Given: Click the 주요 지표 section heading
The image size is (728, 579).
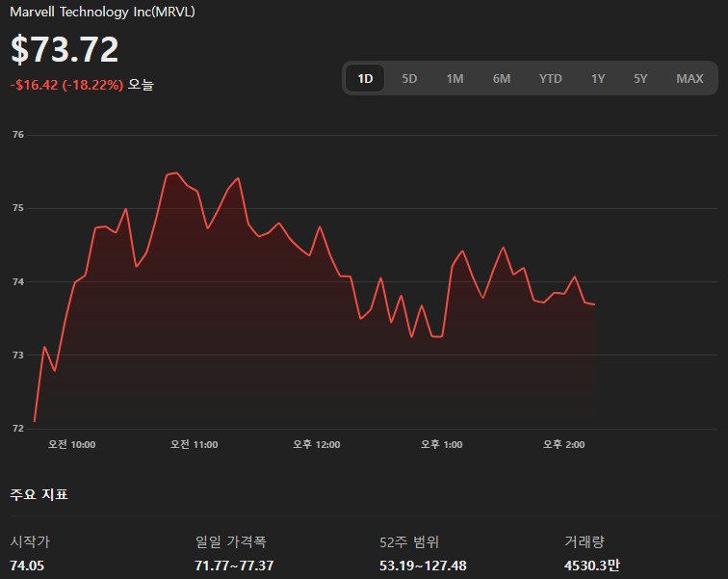Looking at the screenshot, I should [39, 494].
